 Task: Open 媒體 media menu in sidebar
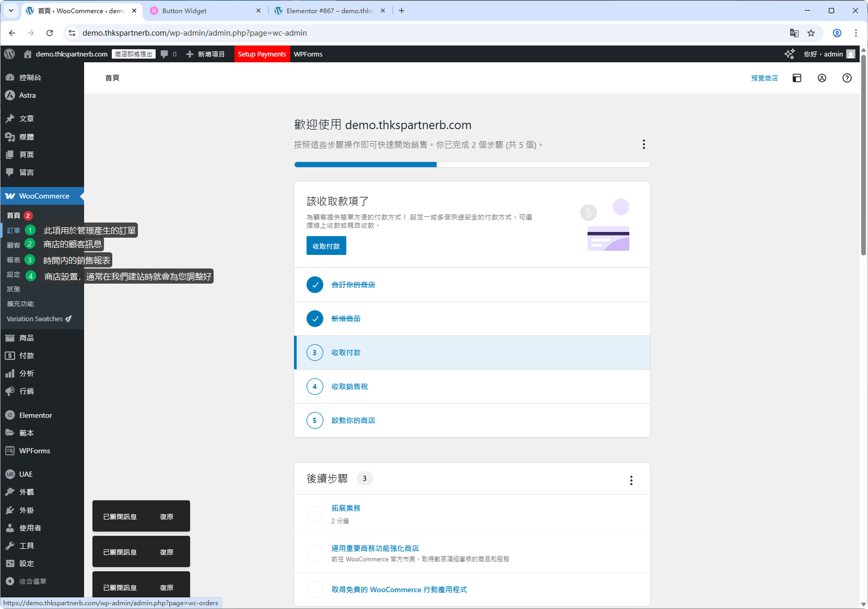pos(42,137)
